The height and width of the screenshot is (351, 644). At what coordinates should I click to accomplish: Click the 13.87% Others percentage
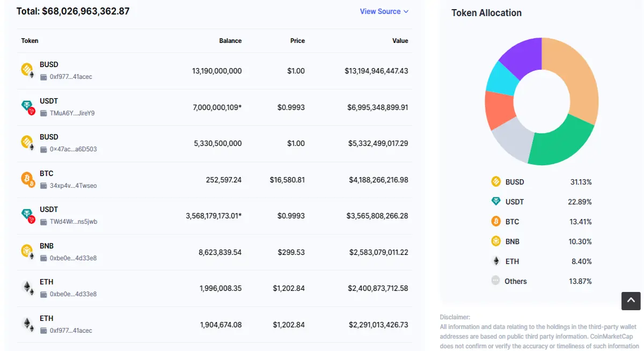(x=581, y=281)
